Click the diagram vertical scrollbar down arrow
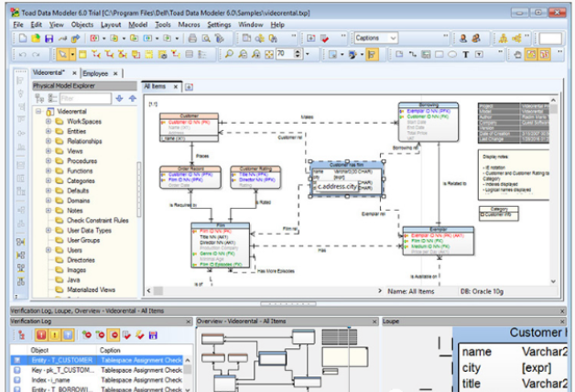Screen dimensions: 575x392 tap(553, 281)
